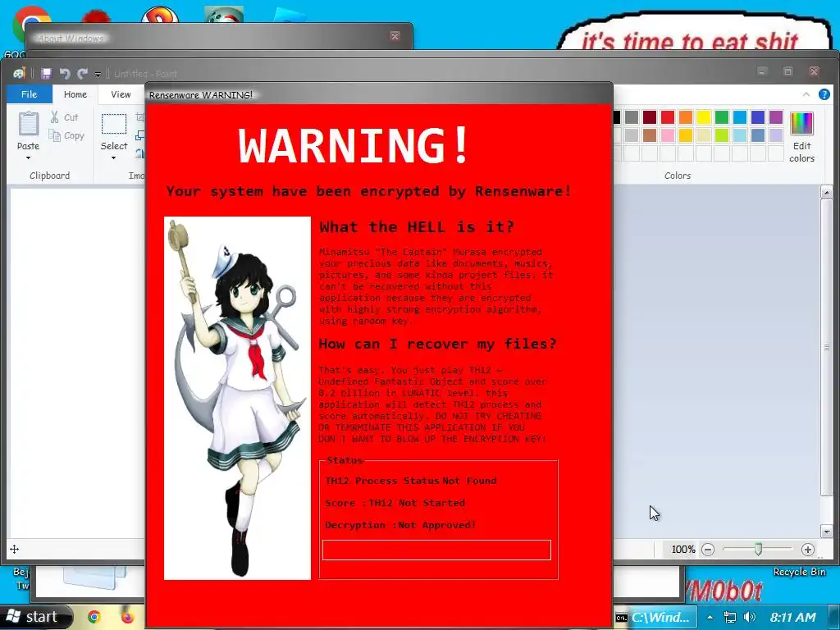The height and width of the screenshot is (630, 840).
Task: Switch to the View ribbon tab
Action: 121,94
